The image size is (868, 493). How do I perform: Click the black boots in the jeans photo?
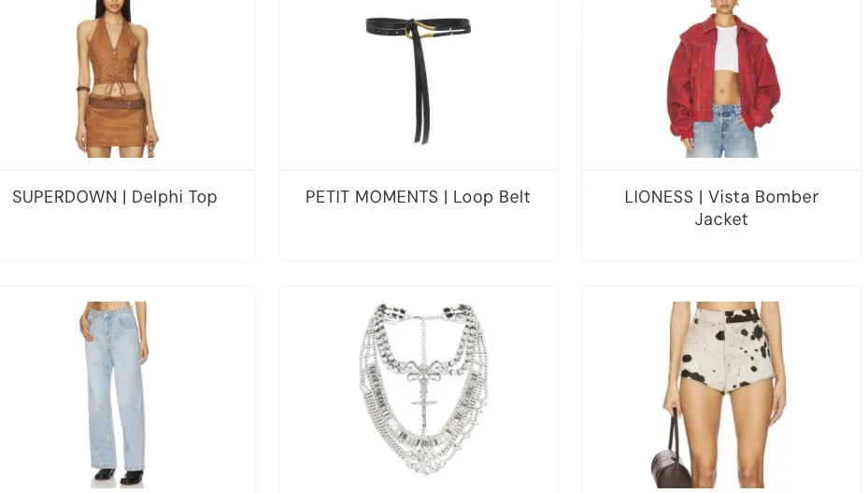tap(119, 476)
